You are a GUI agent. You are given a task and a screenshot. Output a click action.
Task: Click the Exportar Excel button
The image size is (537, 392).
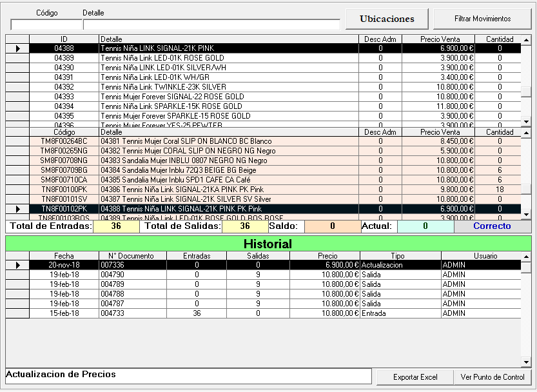point(415,377)
